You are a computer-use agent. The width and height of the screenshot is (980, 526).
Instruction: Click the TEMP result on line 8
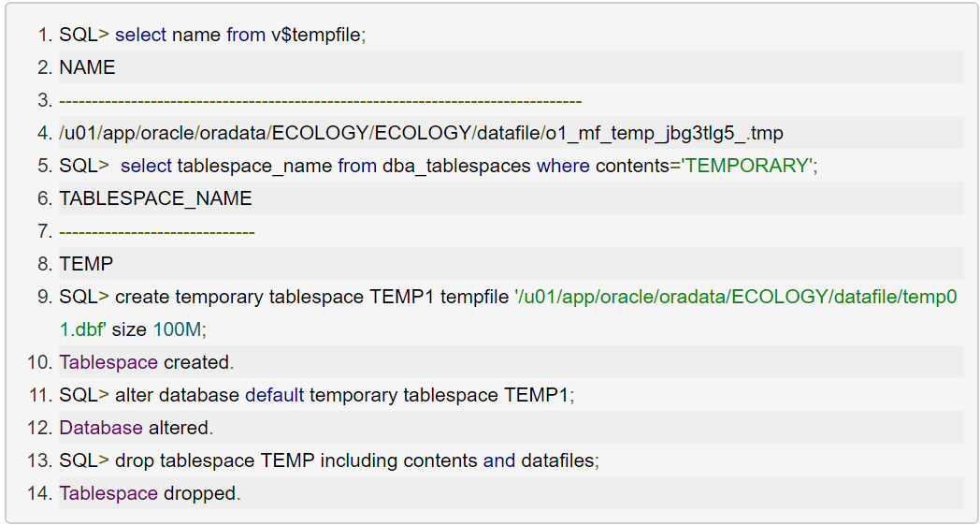coord(86,264)
